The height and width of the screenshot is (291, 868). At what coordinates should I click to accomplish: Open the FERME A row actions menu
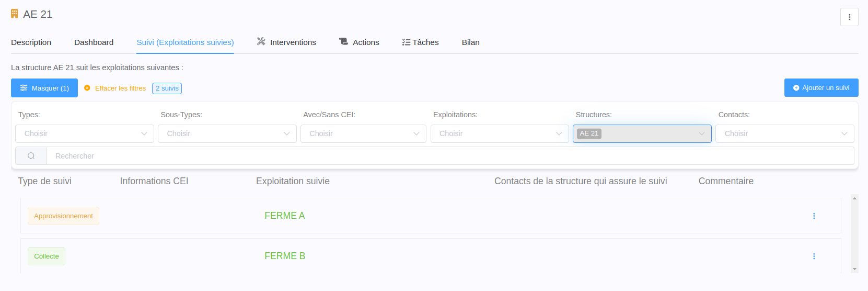pyautogui.click(x=814, y=216)
